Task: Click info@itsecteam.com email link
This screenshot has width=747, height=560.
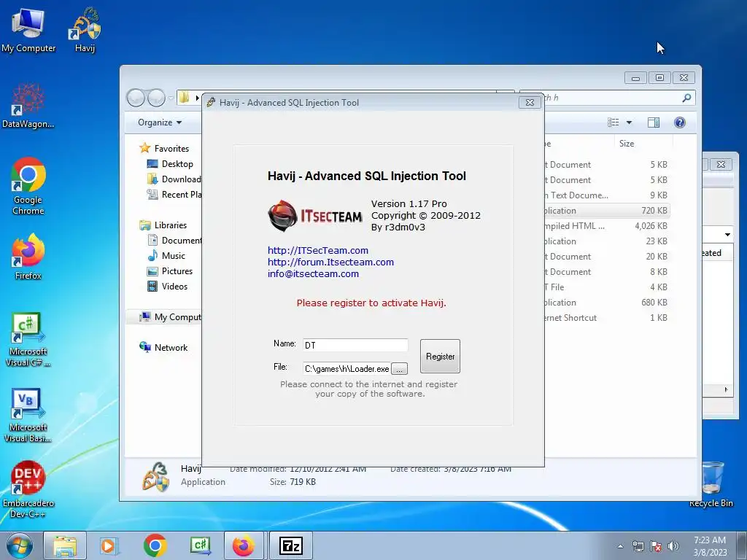Action: point(313,274)
